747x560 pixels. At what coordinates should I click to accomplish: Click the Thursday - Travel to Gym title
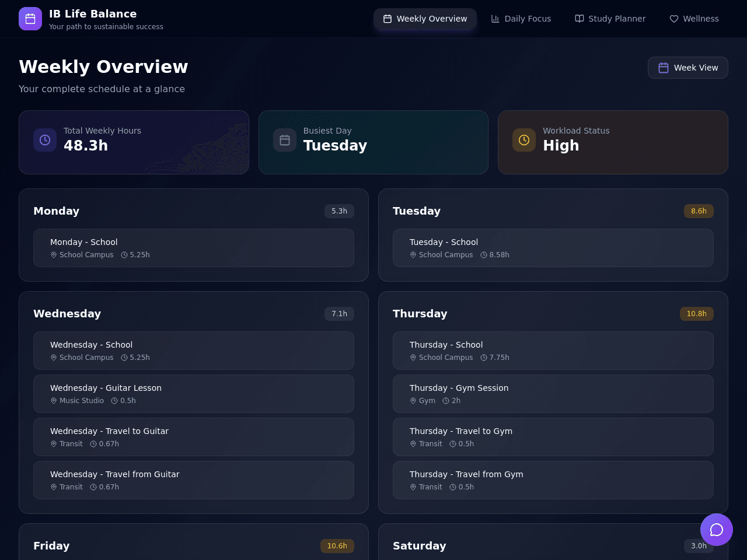pos(461,431)
